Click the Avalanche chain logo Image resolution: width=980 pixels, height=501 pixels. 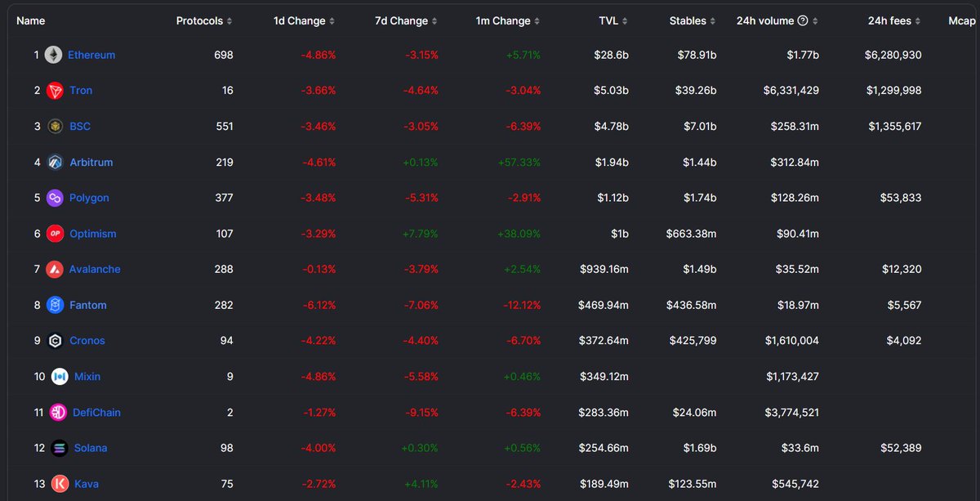tap(54, 269)
